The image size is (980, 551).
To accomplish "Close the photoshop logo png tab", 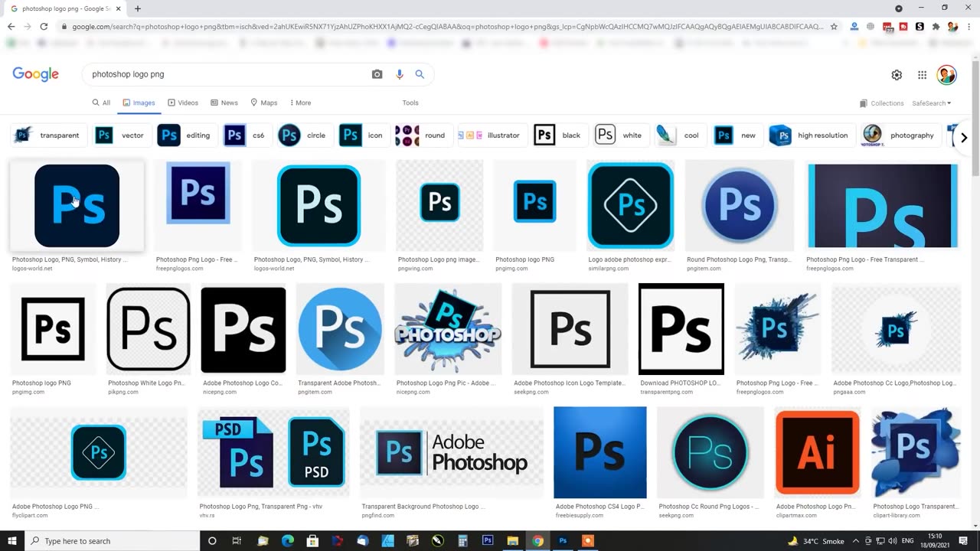I will pyautogui.click(x=119, y=8).
